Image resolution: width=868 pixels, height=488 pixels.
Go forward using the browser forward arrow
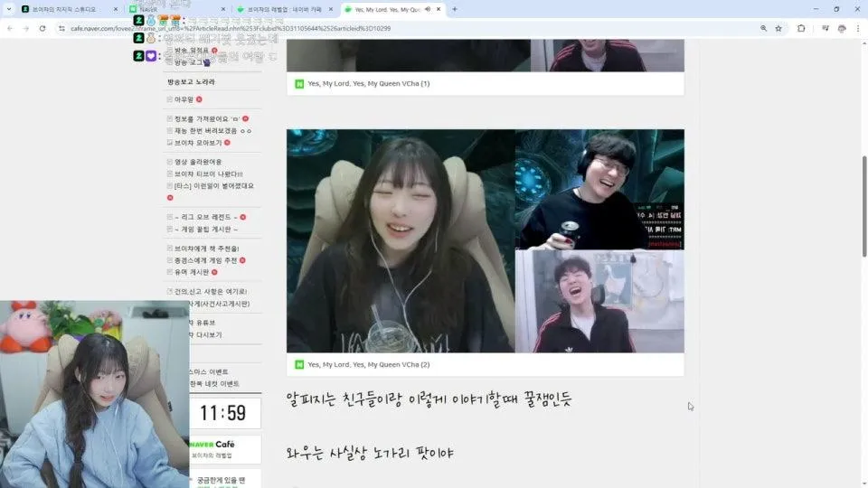point(26,28)
